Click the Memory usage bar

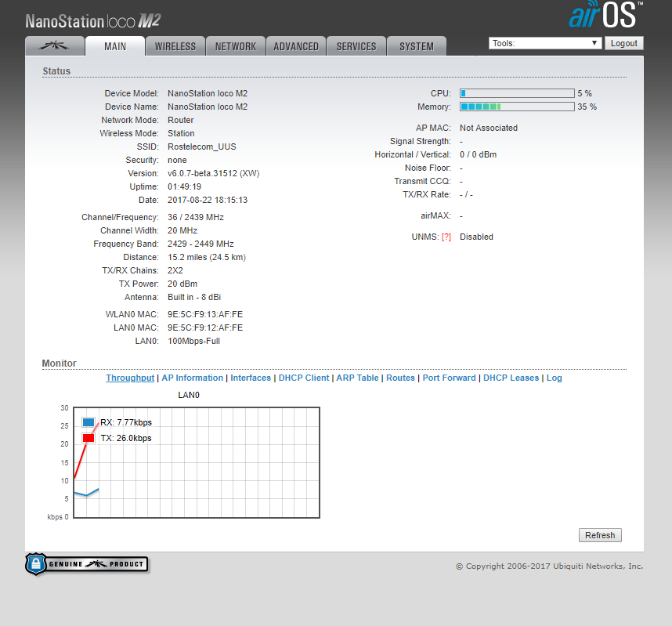pos(517,107)
